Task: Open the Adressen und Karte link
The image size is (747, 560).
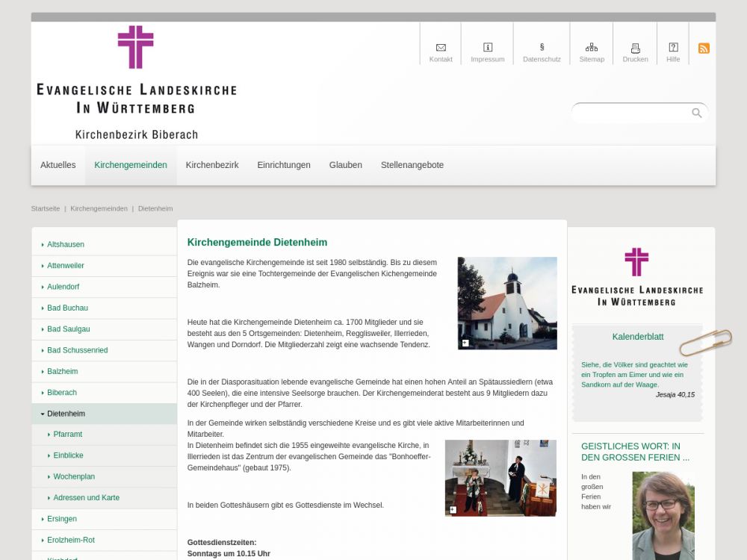Action: 86,498
